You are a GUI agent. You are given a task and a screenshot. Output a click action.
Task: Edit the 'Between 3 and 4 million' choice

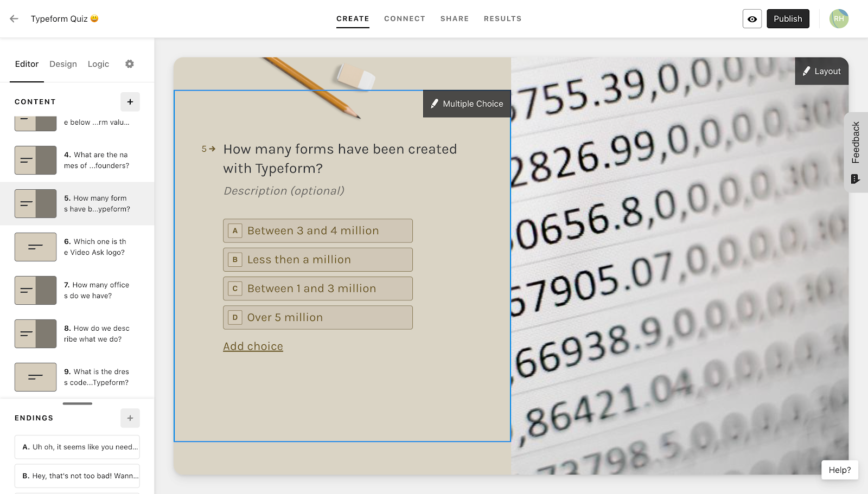[318, 231]
